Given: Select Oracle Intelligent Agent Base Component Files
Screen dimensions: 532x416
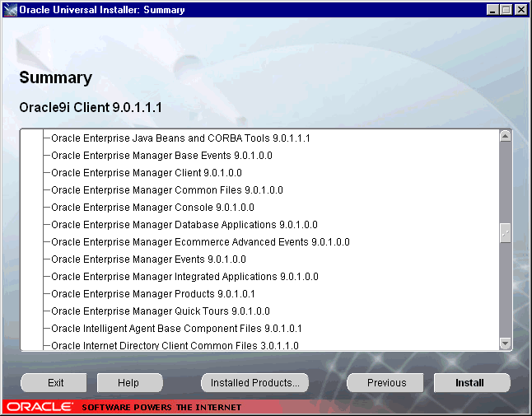Looking at the screenshot, I should point(176,329).
